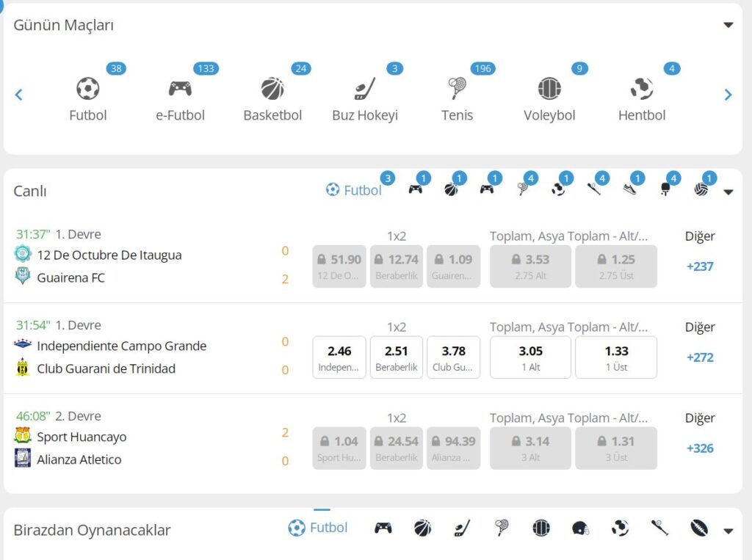Switch to the Futbol tab in Canlı
The image size is (752, 560).
click(x=354, y=190)
